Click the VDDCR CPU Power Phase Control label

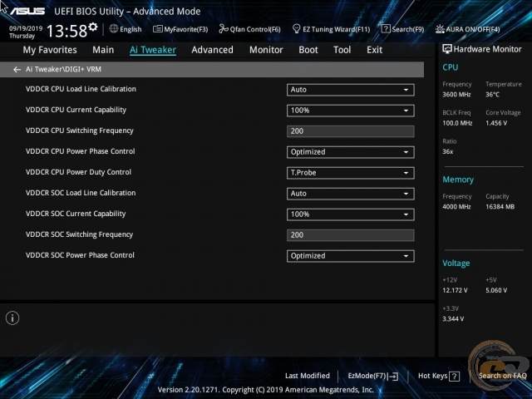click(81, 151)
